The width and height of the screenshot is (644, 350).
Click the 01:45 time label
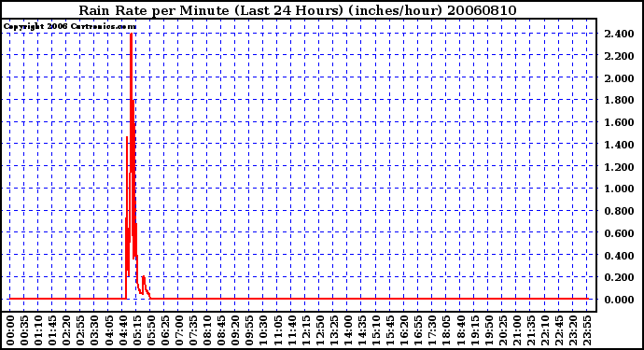click(x=52, y=330)
